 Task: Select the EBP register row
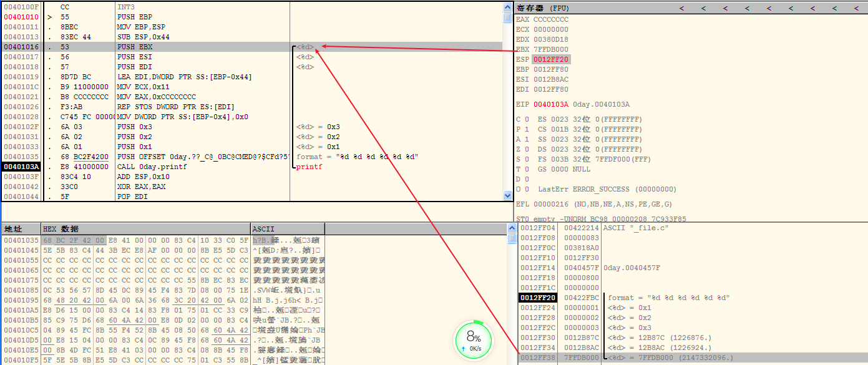542,69
